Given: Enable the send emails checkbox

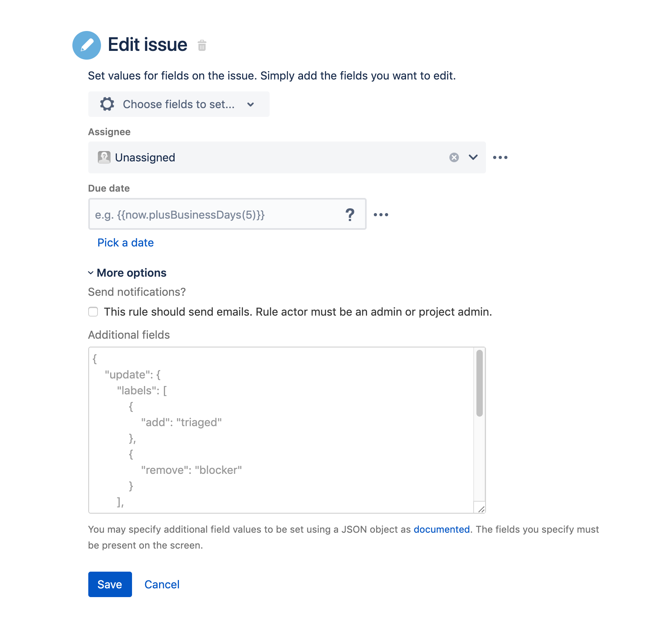Looking at the screenshot, I should (x=93, y=312).
